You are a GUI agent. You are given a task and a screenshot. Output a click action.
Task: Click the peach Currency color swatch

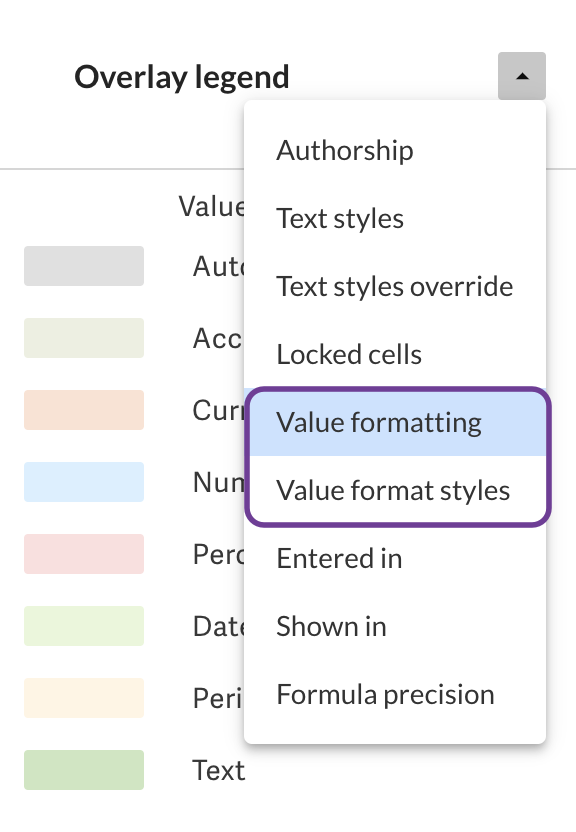click(83, 410)
